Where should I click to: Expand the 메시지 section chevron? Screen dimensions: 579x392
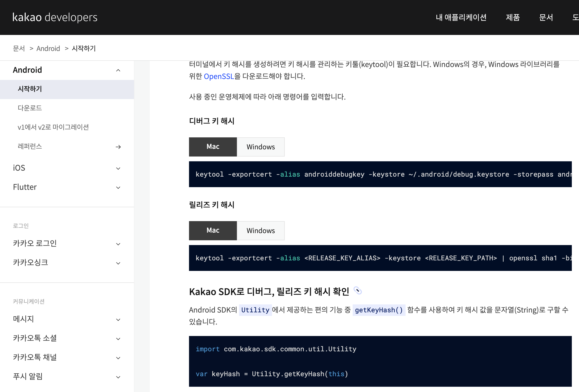pos(118,320)
